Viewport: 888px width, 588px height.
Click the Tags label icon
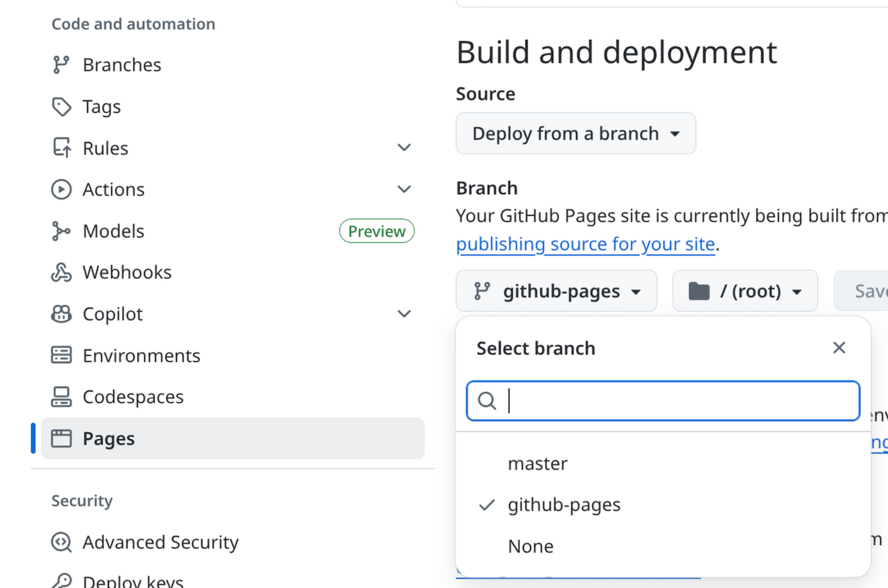(x=61, y=106)
